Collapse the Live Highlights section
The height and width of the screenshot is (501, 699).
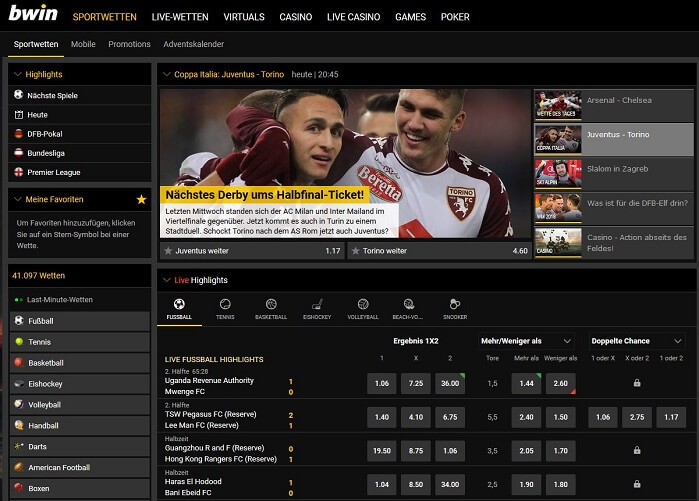pos(167,280)
